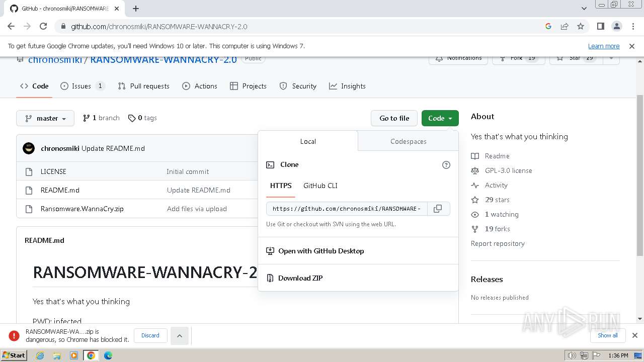The width and height of the screenshot is (644, 362).
Task: Open the clone help question mark icon
Action: 446,165
